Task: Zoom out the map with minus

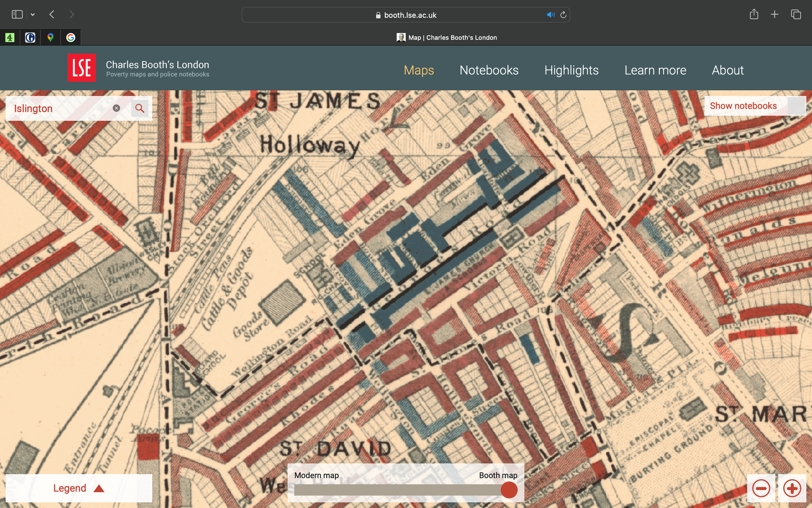Action: point(761,488)
